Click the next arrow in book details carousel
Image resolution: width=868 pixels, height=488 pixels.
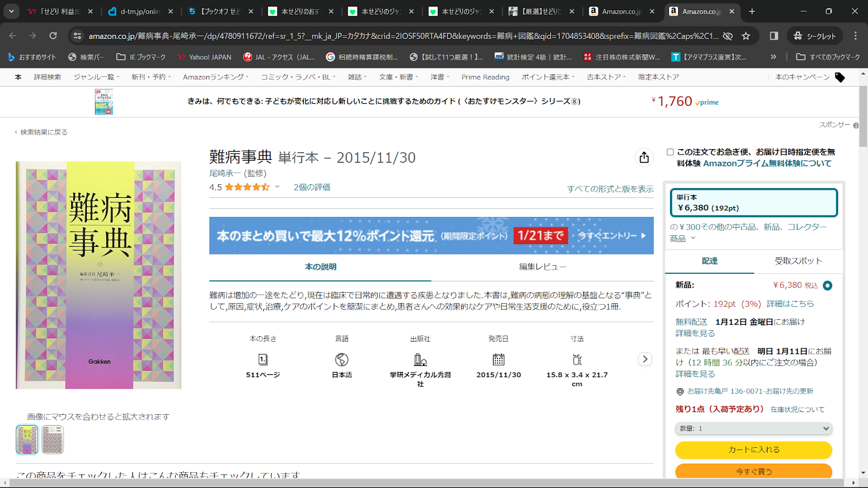(x=645, y=359)
